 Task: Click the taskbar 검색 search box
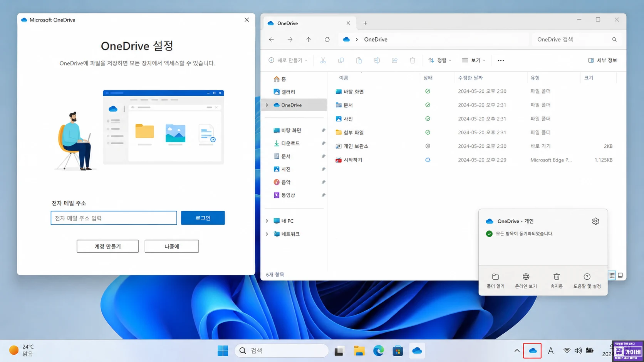pyautogui.click(x=282, y=350)
